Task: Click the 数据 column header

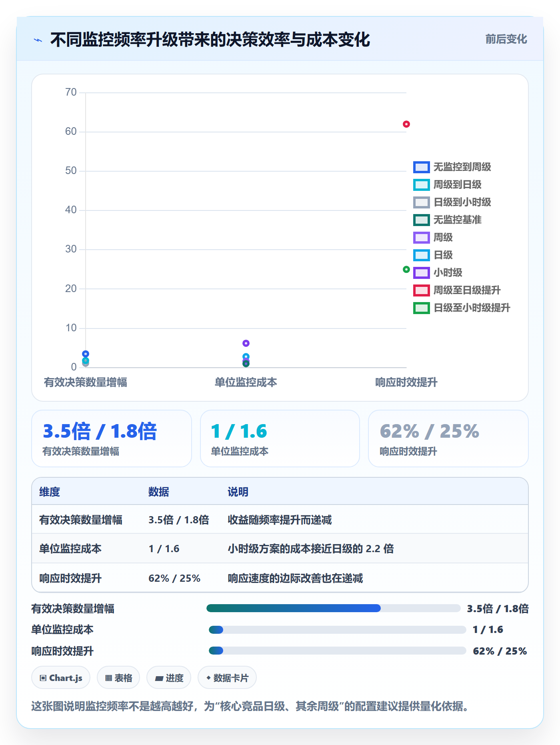Action: (159, 492)
